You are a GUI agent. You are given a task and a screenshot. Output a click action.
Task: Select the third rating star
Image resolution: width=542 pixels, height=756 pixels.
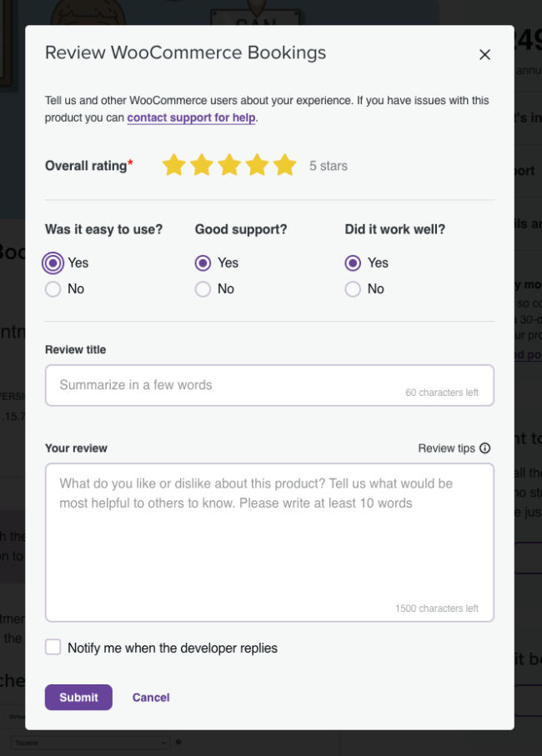[229, 165]
